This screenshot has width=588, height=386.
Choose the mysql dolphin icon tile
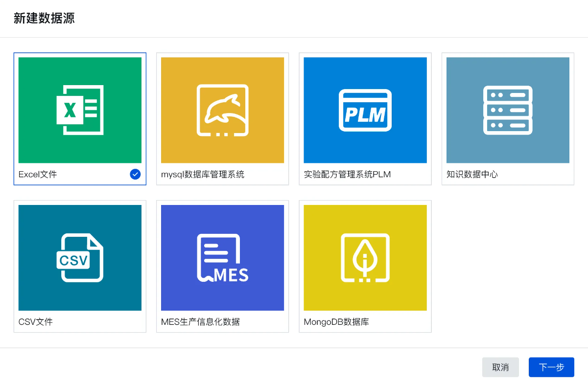point(222,110)
